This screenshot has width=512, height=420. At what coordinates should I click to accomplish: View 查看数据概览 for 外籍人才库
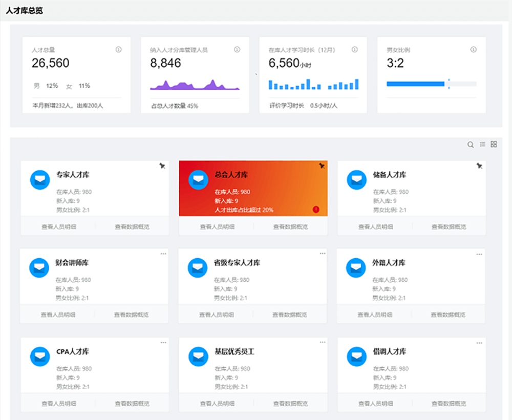point(448,315)
